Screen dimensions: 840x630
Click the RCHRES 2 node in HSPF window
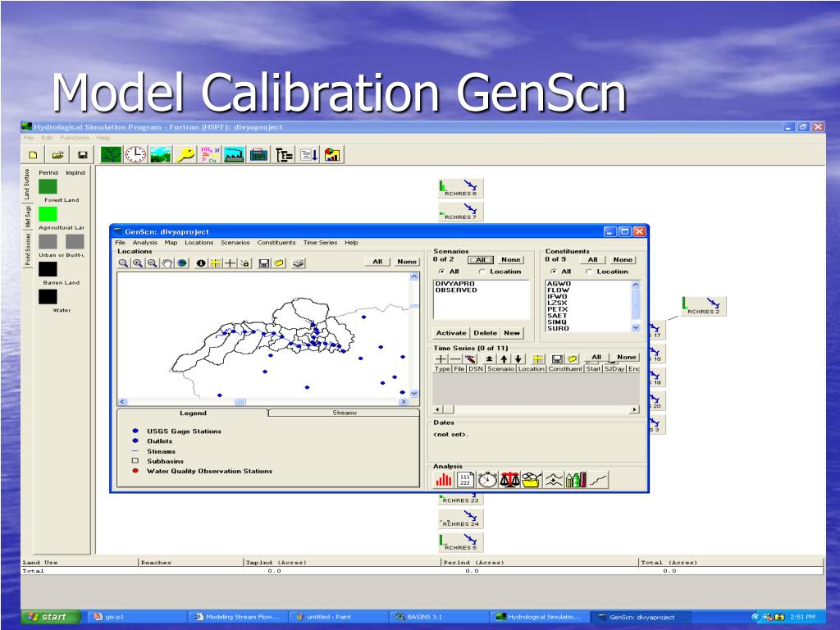click(704, 306)
